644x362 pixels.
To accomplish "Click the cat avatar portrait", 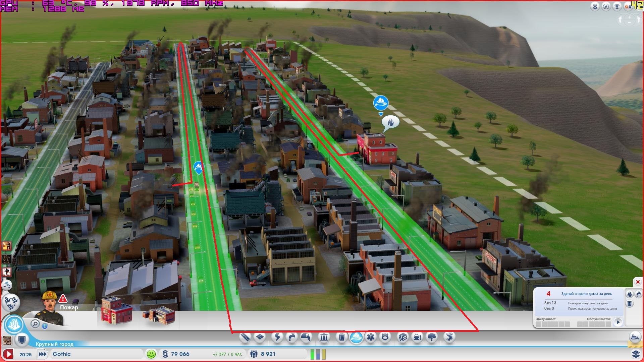I will tap(7, 341).
